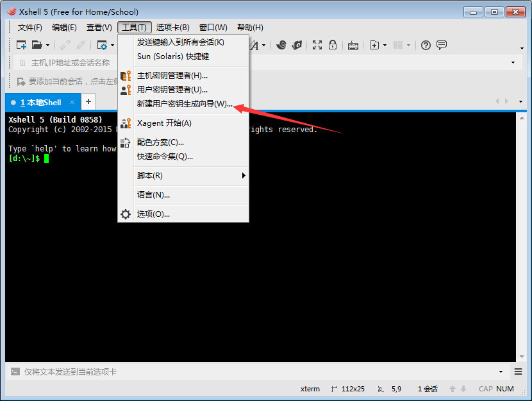The image size is (532, 401).
Task: Click the options gear icon in menu
Action: pos(126,214)
